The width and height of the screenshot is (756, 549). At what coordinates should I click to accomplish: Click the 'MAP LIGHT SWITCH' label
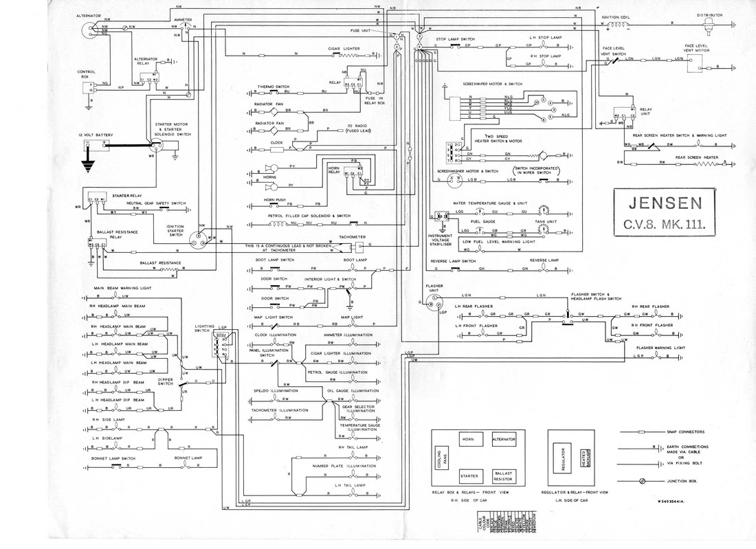tap(274, 317)
